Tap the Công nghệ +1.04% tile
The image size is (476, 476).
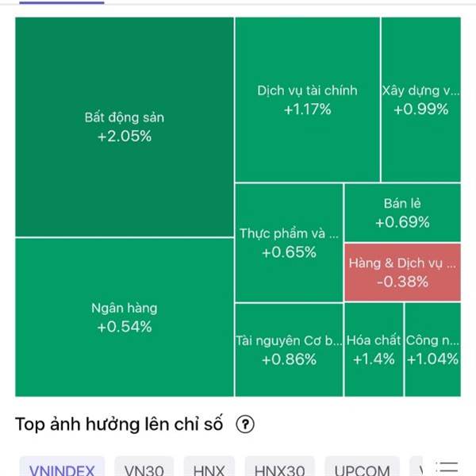433,350
